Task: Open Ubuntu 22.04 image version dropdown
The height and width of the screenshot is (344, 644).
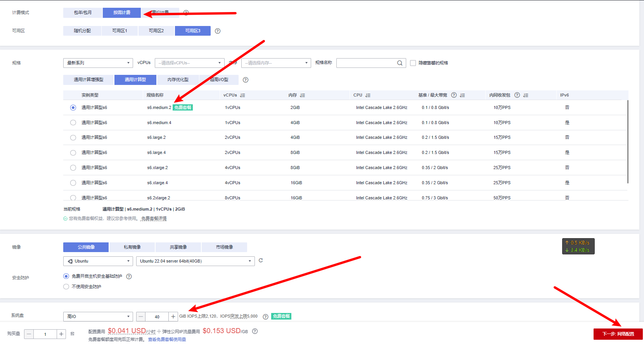Action: 195,261
